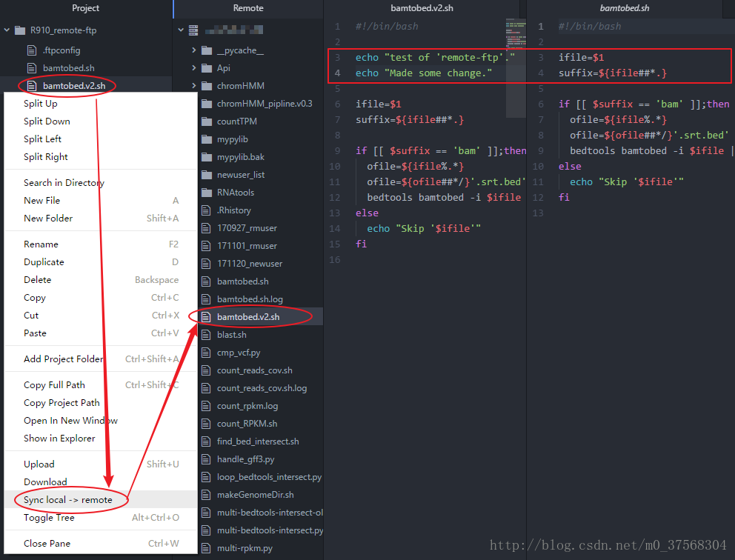The width and height of the screenshot is (735, 560).
Task: Click the .ftpconfig file icon
Action: tap(32, 50)
